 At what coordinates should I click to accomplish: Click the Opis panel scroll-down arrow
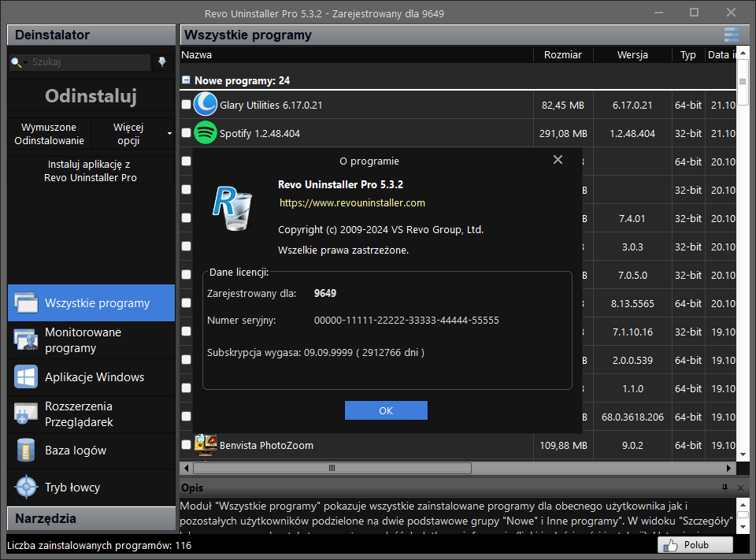[x=743, y=527]
